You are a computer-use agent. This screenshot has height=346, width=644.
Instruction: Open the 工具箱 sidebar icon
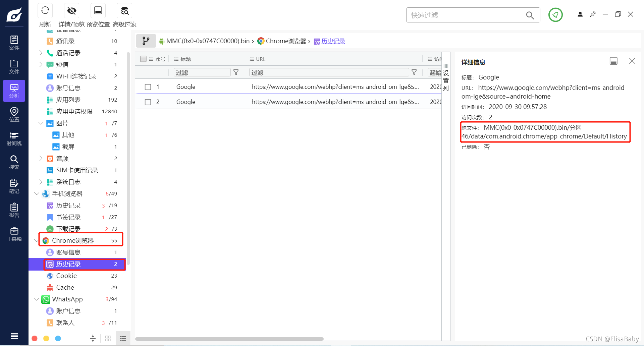[x=14, y=234]
